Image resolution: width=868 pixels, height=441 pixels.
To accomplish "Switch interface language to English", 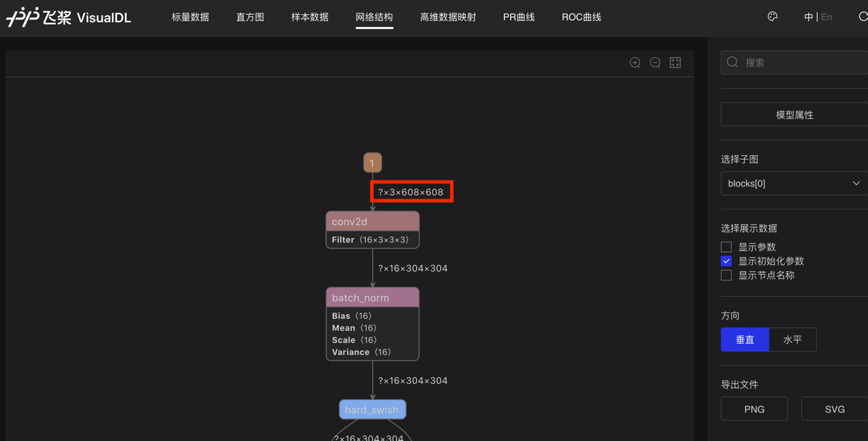I will pyautogui.click(x=826, y=16).
